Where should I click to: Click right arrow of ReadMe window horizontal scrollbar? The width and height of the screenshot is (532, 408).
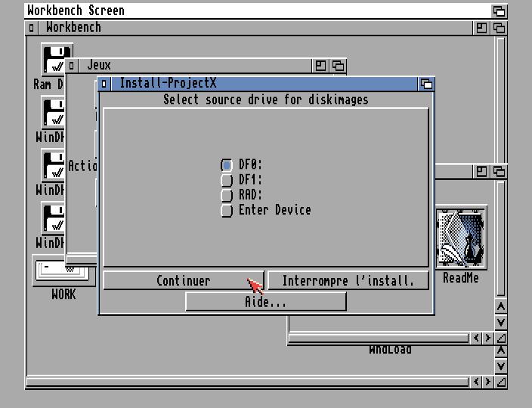[488, 338]
